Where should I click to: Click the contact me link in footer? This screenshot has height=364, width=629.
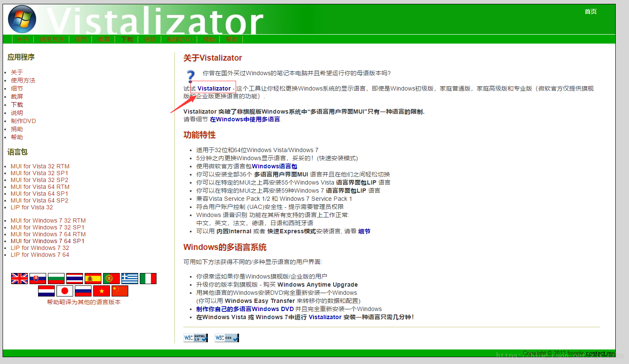(600, 353)
